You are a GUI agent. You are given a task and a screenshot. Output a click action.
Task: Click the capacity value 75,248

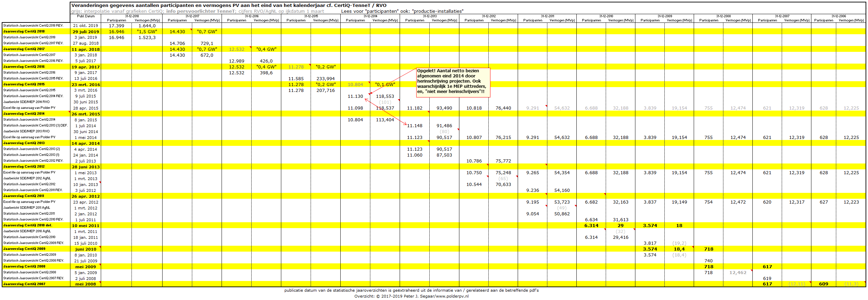504,172
